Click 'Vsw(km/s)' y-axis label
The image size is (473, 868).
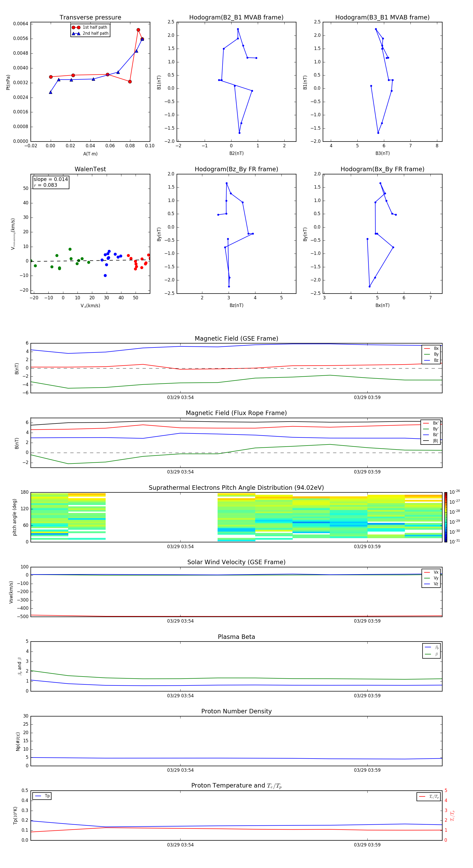pyautogui.click(x=11, y=592)
